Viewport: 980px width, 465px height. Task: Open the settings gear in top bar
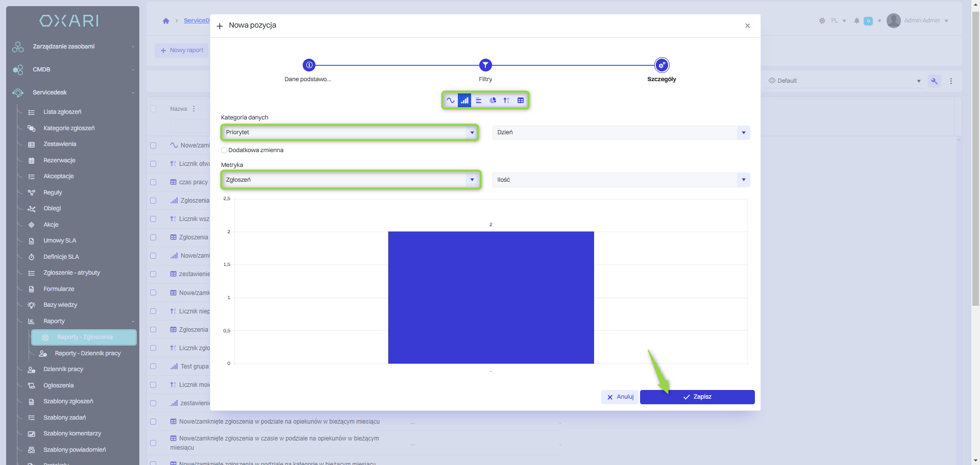[x=822, y=21]
